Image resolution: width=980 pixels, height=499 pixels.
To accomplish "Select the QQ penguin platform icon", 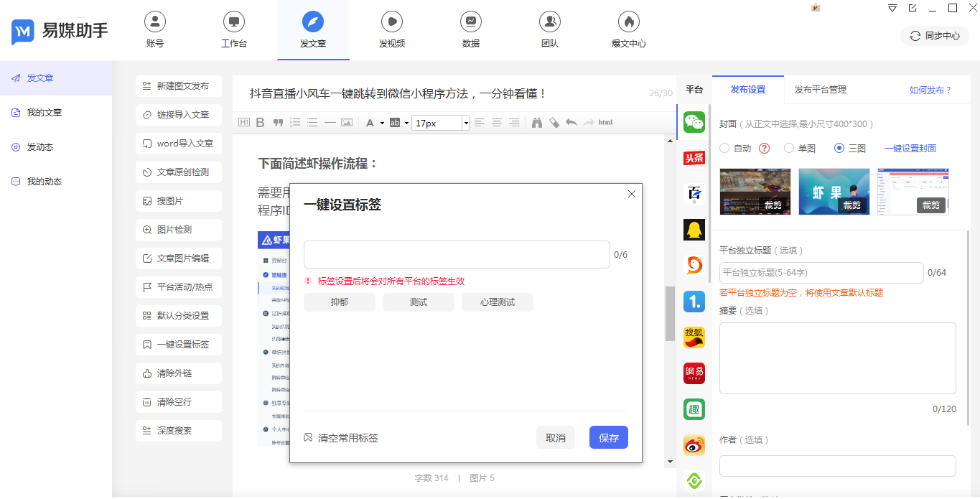I will (694, 230).
